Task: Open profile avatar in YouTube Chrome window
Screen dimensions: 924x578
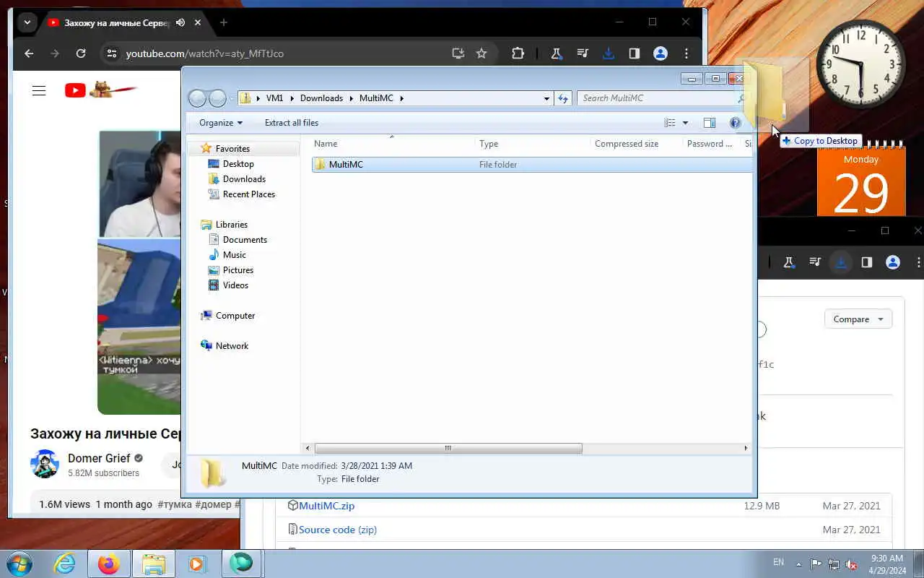Action: point(660,53)
